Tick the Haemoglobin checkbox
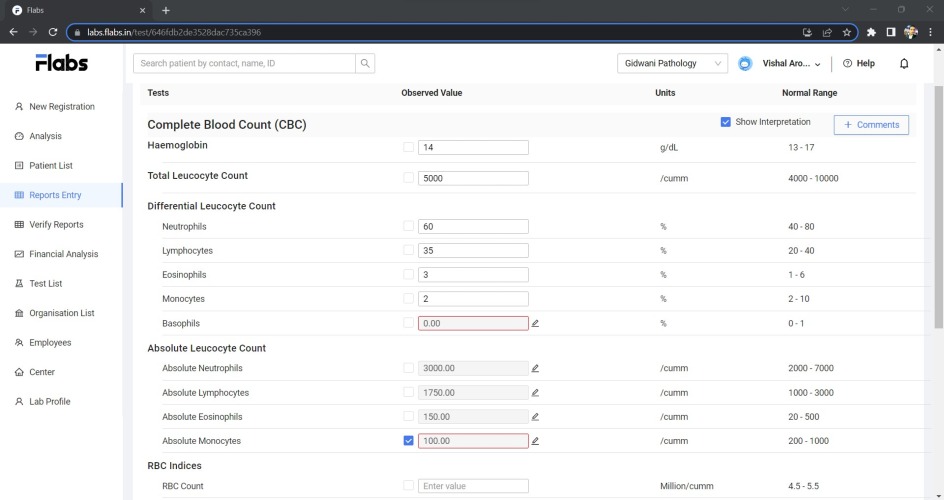The width and height of the screenshot is (944, 500). [408, 147]
